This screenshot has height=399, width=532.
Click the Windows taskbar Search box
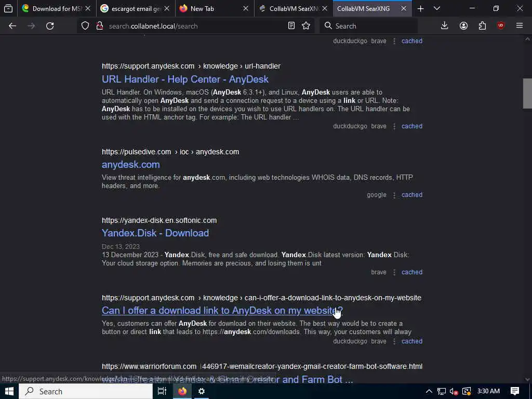(x=86, y=391)
